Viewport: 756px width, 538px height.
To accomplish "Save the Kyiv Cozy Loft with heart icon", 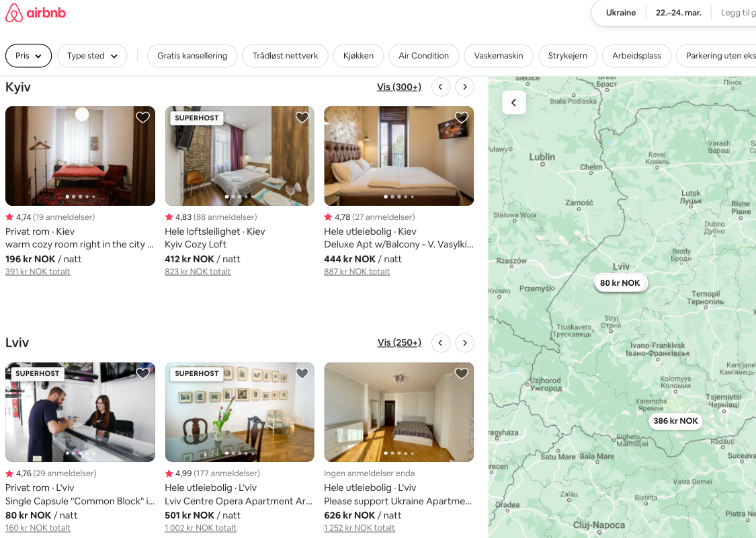I will 302,118.
